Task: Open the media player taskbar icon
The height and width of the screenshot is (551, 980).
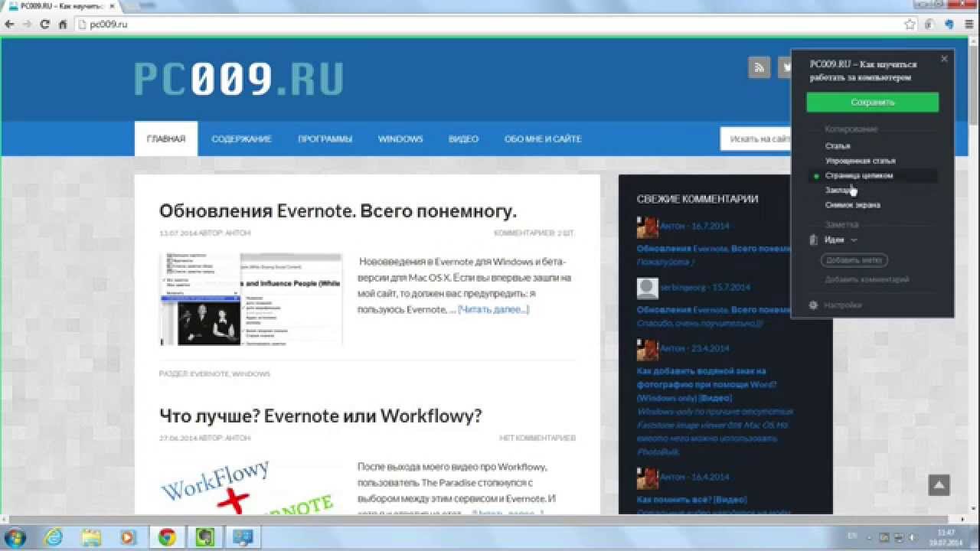Action: (129, 536)
